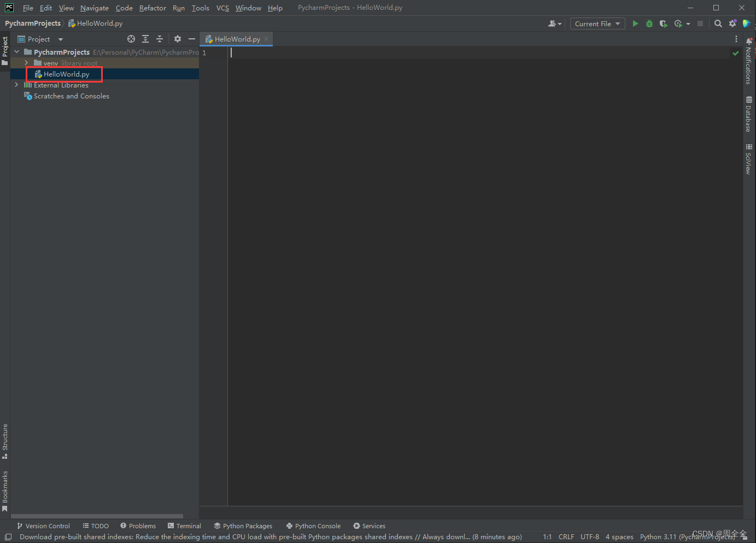Viewport: 756px width, 543px height.
Task: Run with coverage shield icon
Action: coord(664,24)
